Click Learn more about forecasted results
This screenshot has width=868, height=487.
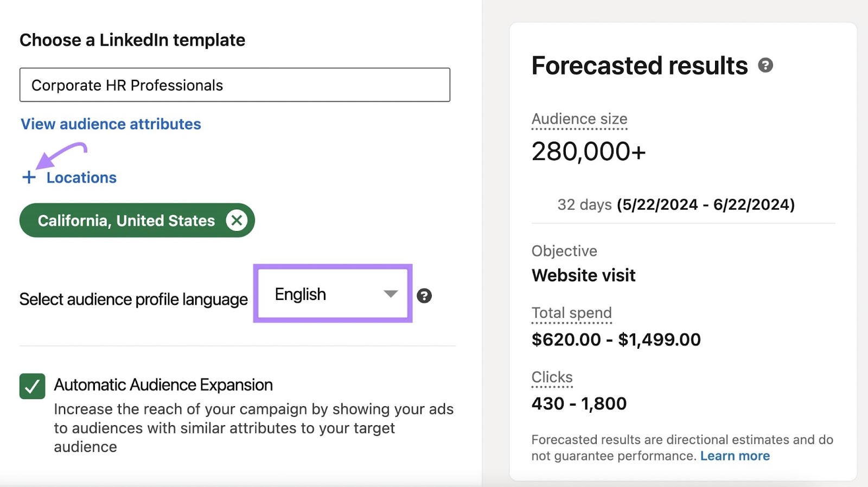pos(735,456)
